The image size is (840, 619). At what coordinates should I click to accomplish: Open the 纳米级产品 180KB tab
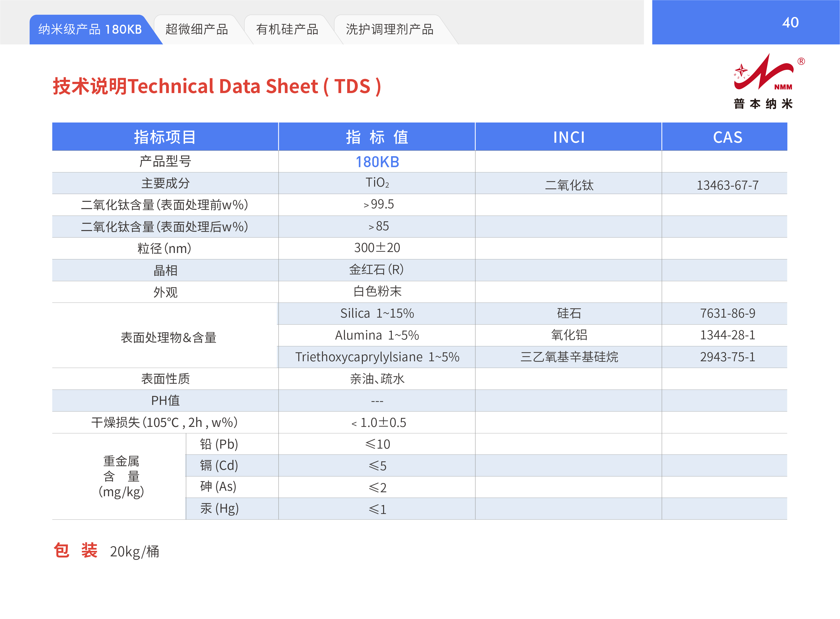click(90, 29)
